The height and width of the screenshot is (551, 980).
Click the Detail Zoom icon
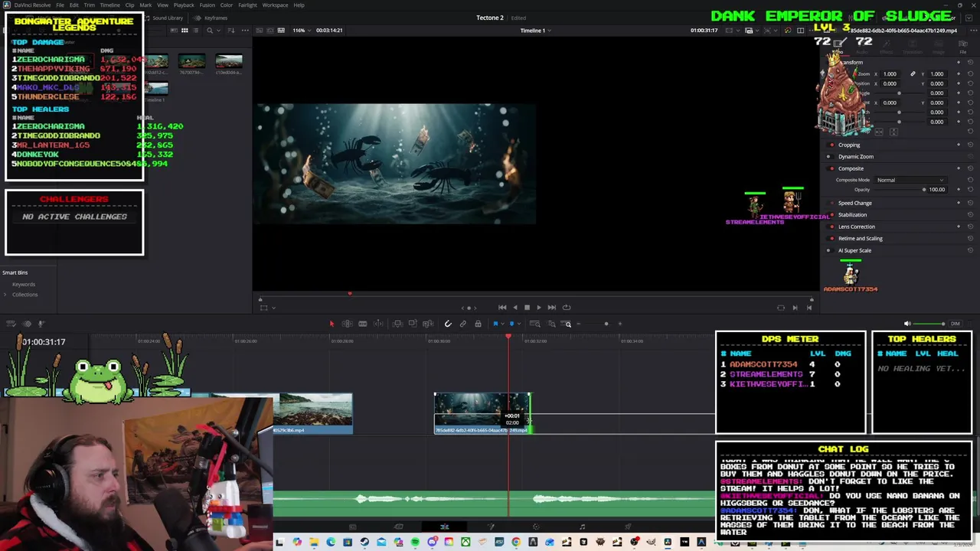pos(551,324)
